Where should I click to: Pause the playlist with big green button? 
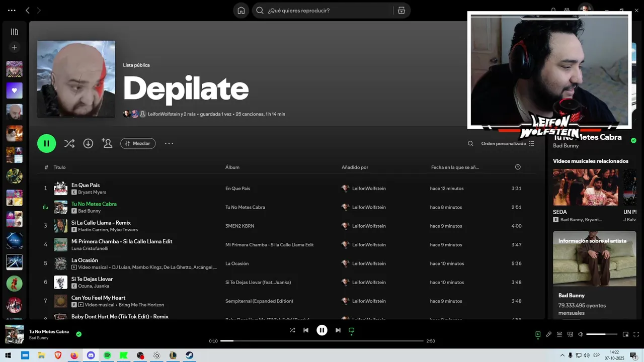pyautogui.click(x=47, y=143)
